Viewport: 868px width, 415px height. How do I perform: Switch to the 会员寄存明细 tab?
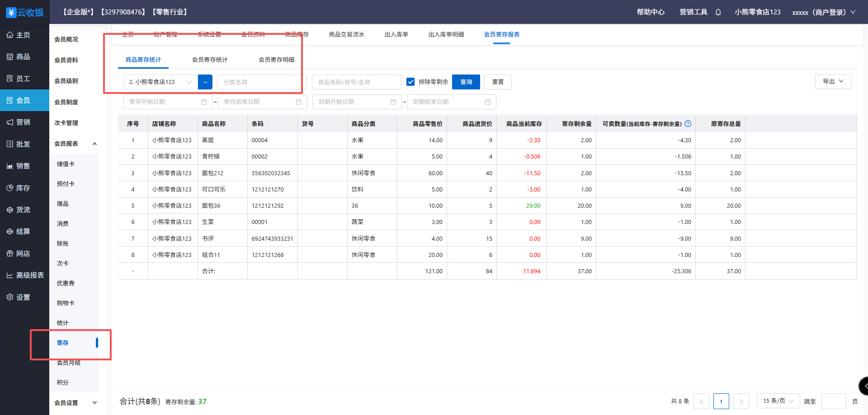(276, 60)
